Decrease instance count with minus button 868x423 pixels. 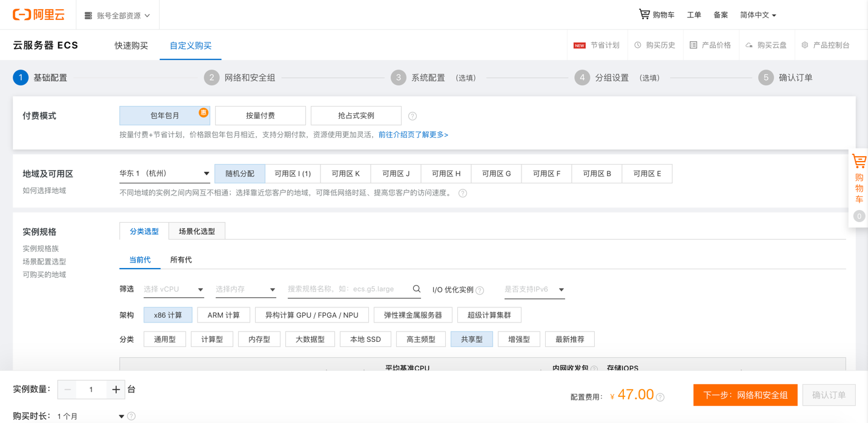click(x=67, y=390)
